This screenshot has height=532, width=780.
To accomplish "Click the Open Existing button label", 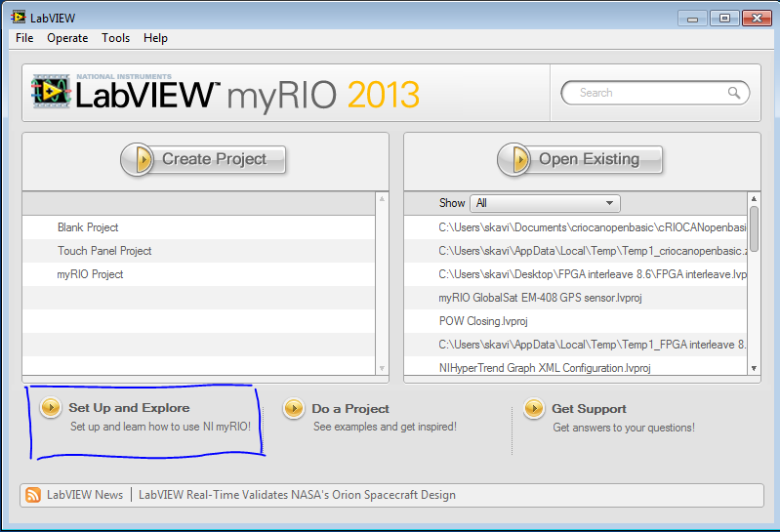I will click(590, 159).
